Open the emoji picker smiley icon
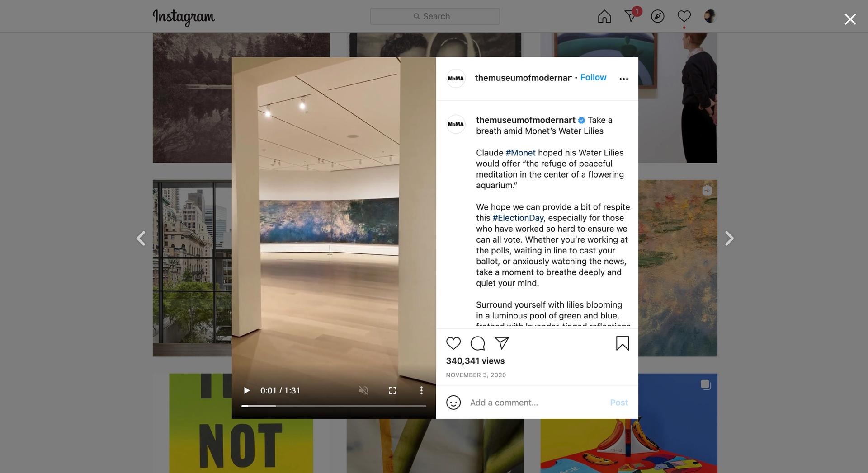 click(x=453, y=403)
